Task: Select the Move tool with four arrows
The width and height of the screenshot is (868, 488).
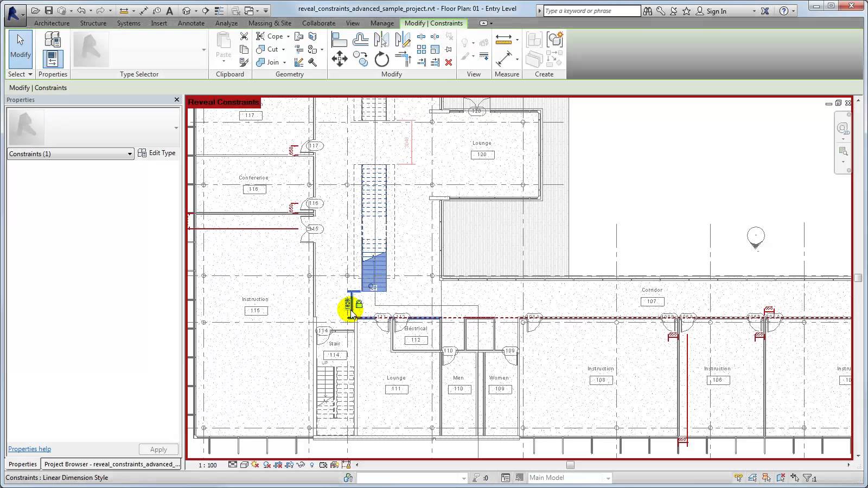Action: point(339,59)
